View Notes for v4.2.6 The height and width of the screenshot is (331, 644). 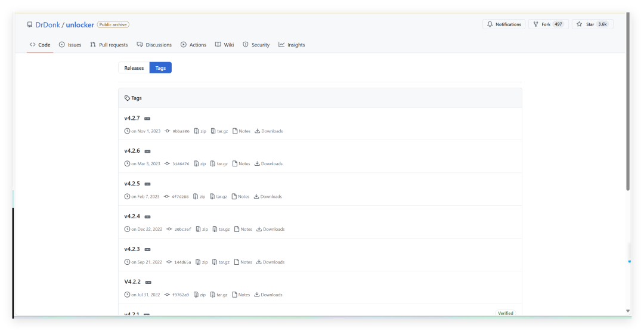tap(241, 164)
